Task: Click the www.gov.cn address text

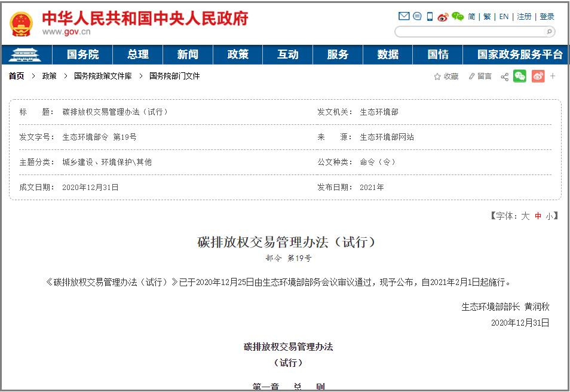Action: click(66, 32)
